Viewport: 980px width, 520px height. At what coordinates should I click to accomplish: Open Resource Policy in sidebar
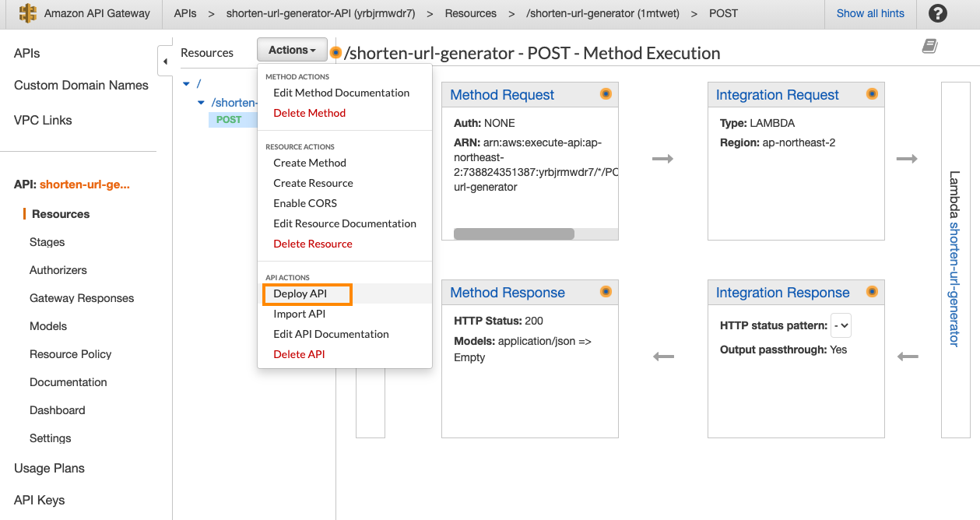coord(71,354)
